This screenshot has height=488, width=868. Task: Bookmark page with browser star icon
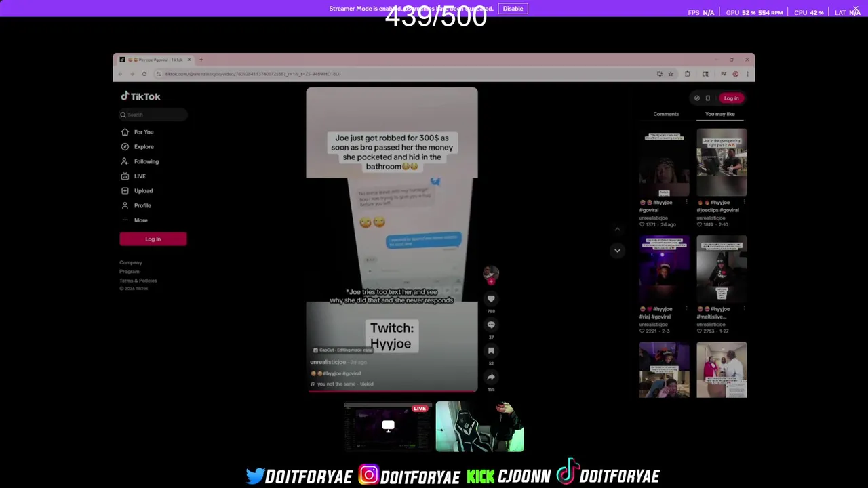[x=671, y=74]
